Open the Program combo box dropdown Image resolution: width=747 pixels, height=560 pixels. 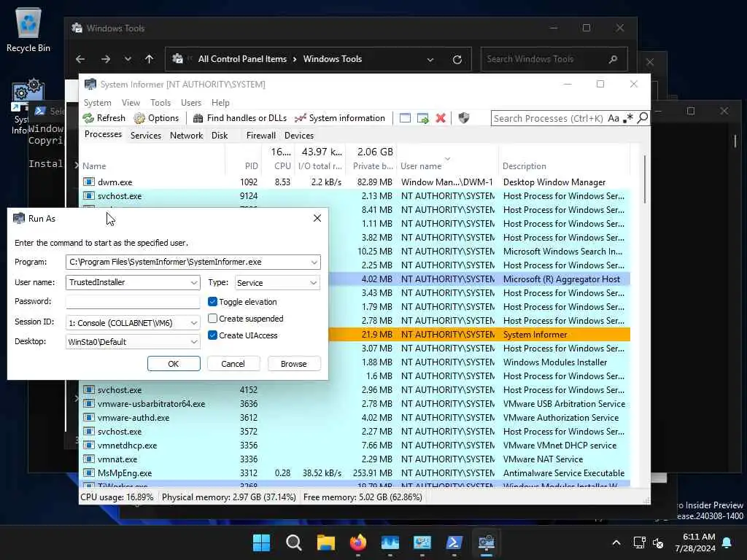[x=314, y=262]
